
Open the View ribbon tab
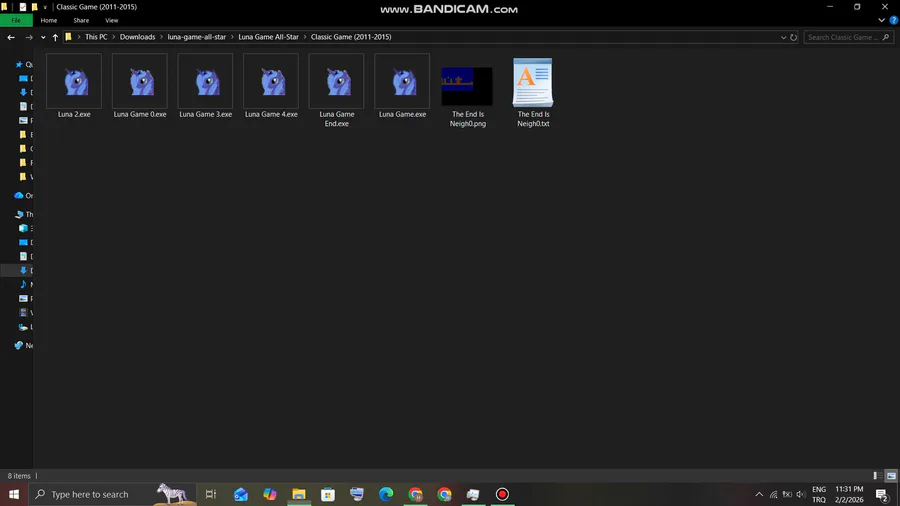pyautogui.click(x=111, y=20)
